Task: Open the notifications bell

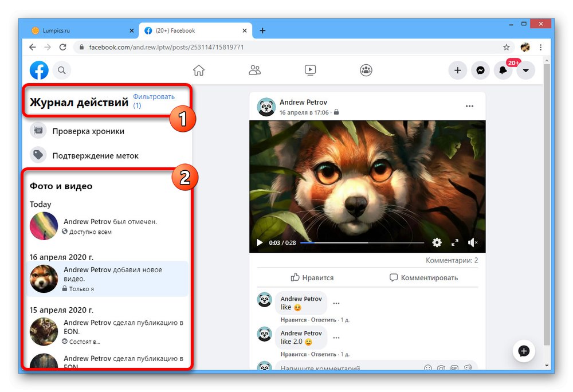Action: coord(503,70)
